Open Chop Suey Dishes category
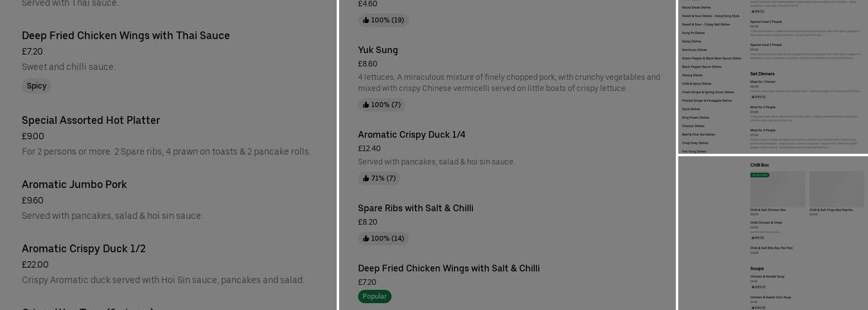Image resolution: width=868 pixels, height=310 pixels. coord(695,143)
